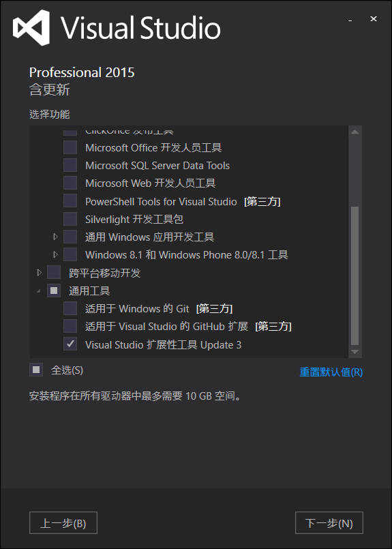Expand the 跨平台移动开发 tree node
This screenshot has width=392, height=549.
click(40, 272)
